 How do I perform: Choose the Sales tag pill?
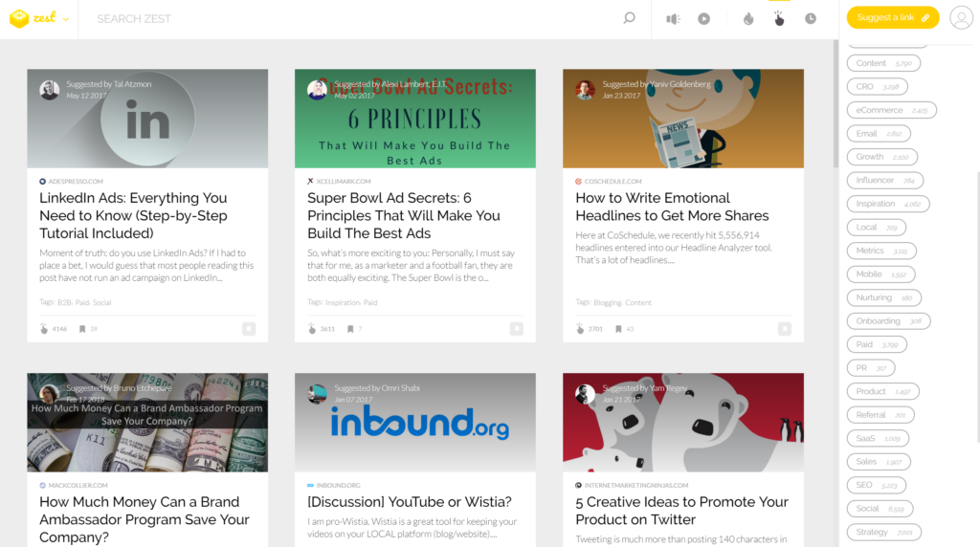tap(879, 462)
